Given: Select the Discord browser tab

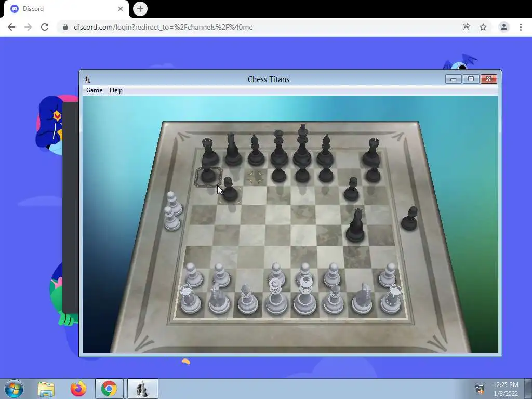Looking at the screenshot, I should 66,9.
